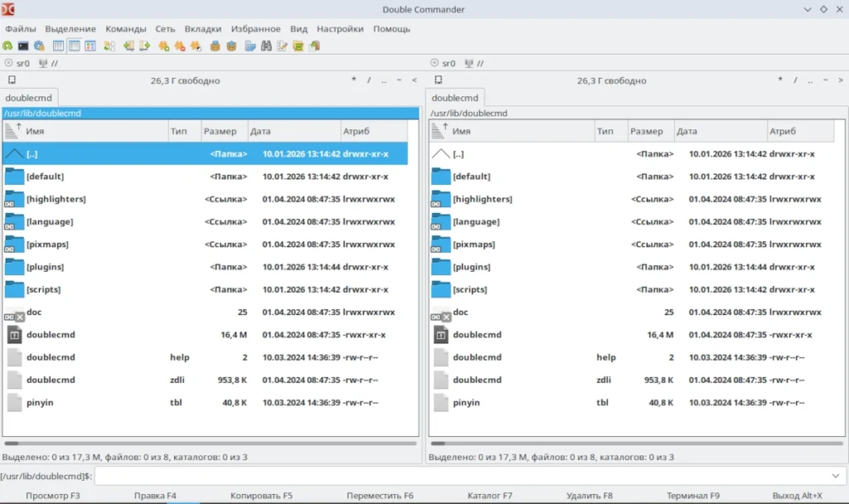Image resolution: width=849 pixels, height=504 pixels.
Task: Sort left panel by Имя column header
Action: (x=86, y=131)
